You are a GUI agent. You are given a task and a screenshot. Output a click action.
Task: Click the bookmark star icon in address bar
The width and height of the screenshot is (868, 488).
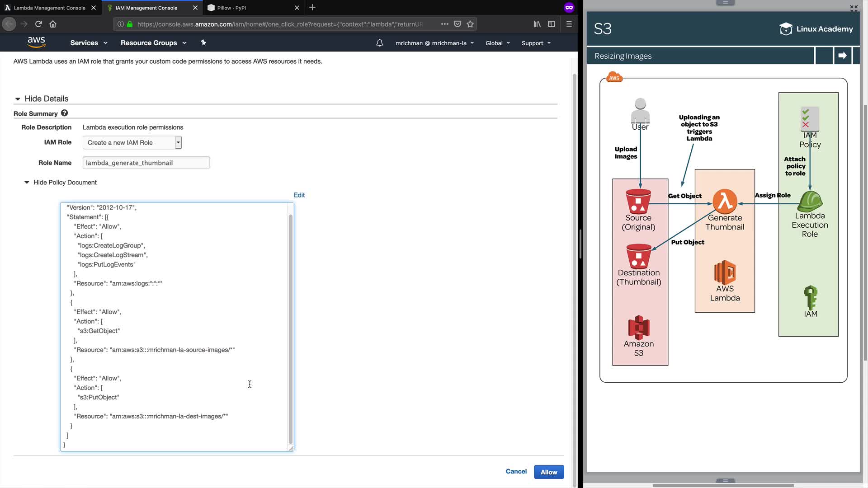click(470, 24)
